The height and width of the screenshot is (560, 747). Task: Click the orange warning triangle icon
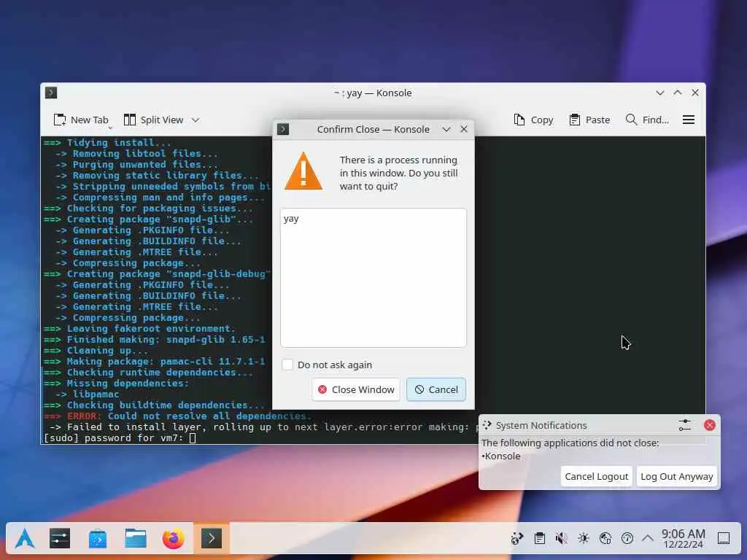click(x=303, y=171)
